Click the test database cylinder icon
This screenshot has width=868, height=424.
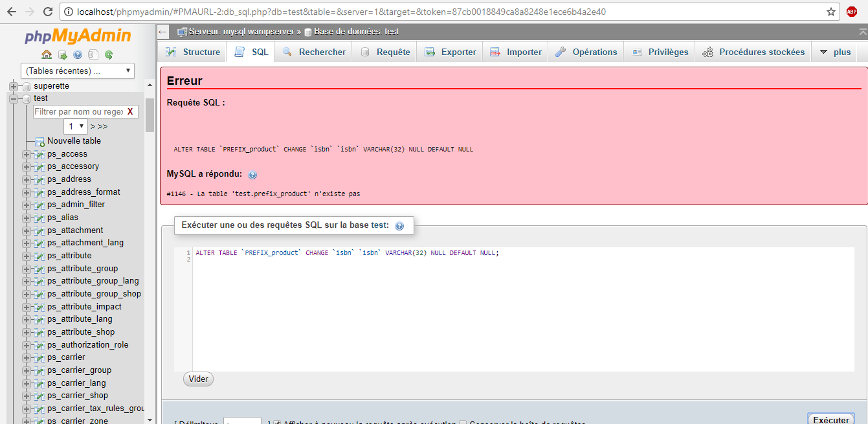pos(26,98)
